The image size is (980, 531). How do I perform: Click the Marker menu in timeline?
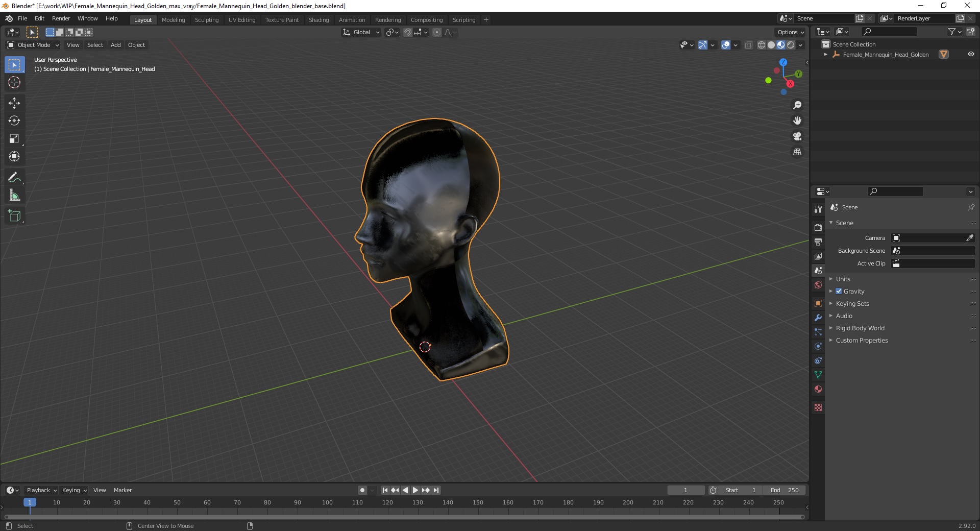point(122,490)
